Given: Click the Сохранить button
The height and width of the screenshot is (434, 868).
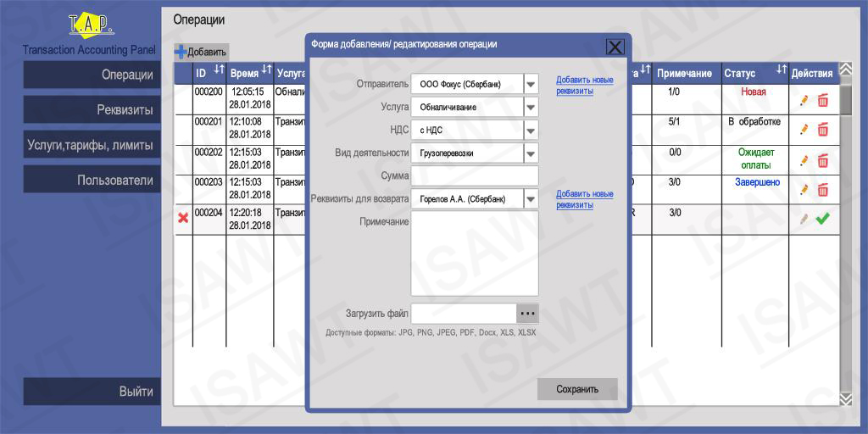Looking at the screenshot, I should (577, 389).
